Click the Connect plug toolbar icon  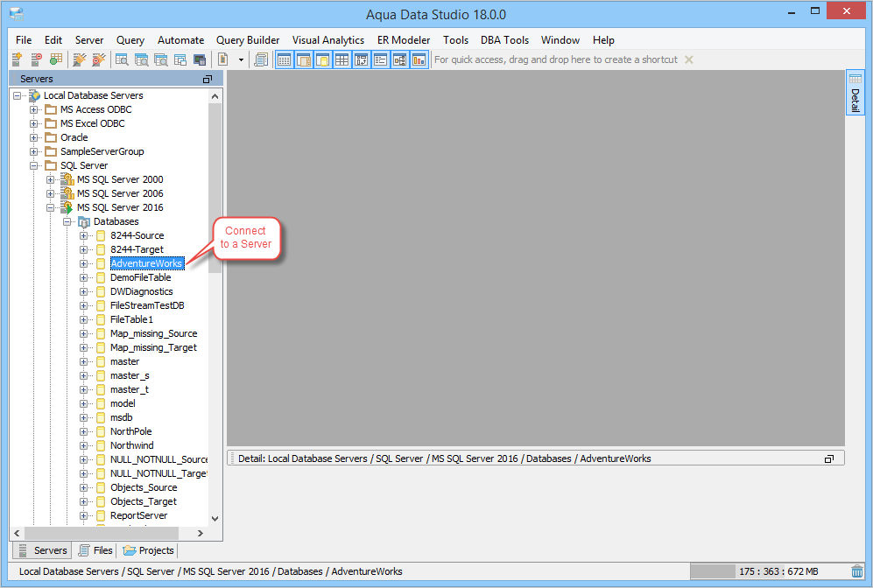[80, 59]
